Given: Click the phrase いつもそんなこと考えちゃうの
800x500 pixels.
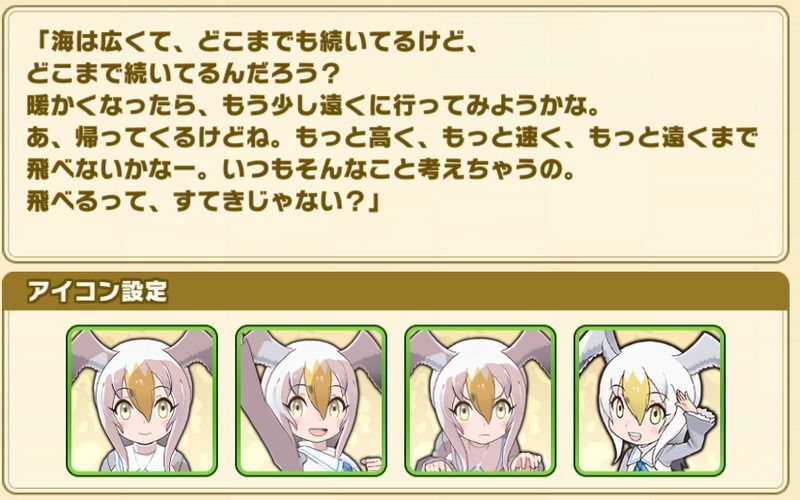Looking at the screenshot, I should click(399, 169).
